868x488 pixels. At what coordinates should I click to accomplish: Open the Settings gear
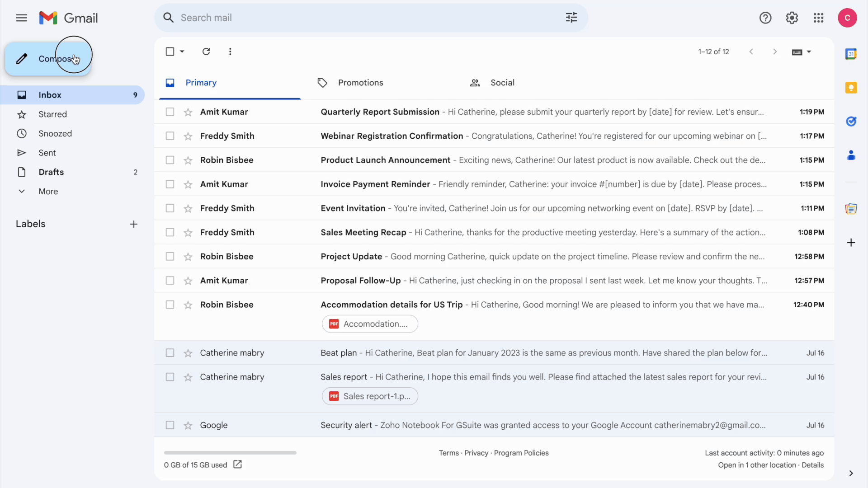click(x=792, y=18)
